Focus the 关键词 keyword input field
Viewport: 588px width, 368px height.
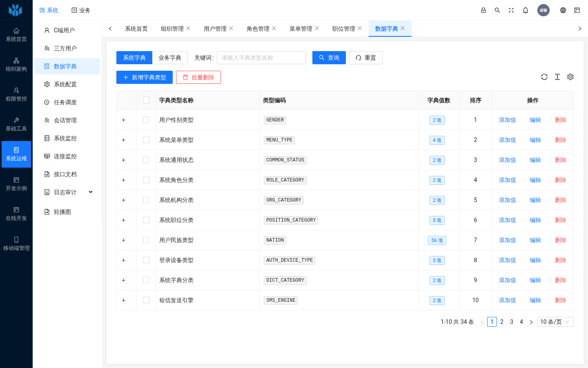click(261, 58)
